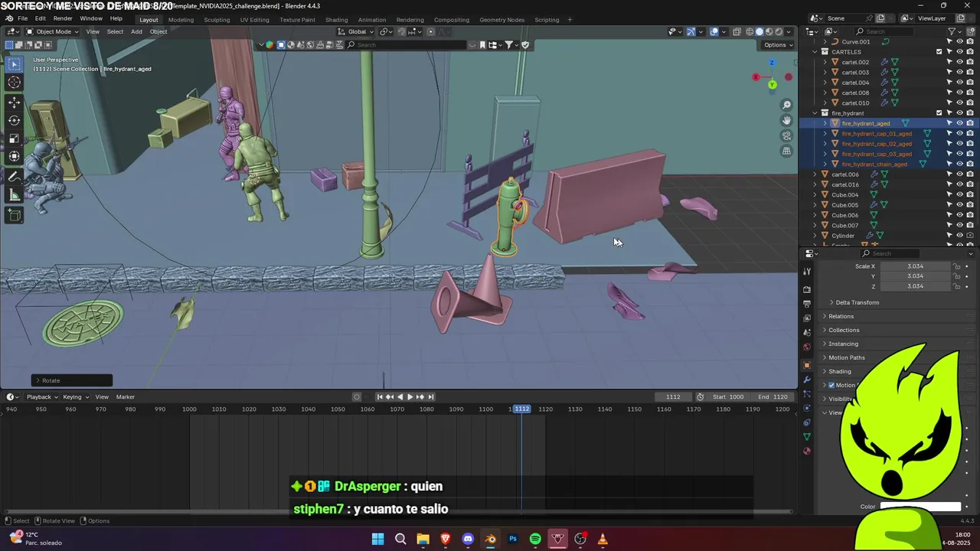Hide Cube.004 using its eye icon
The image size is (980, 551).
pos(959,194)
